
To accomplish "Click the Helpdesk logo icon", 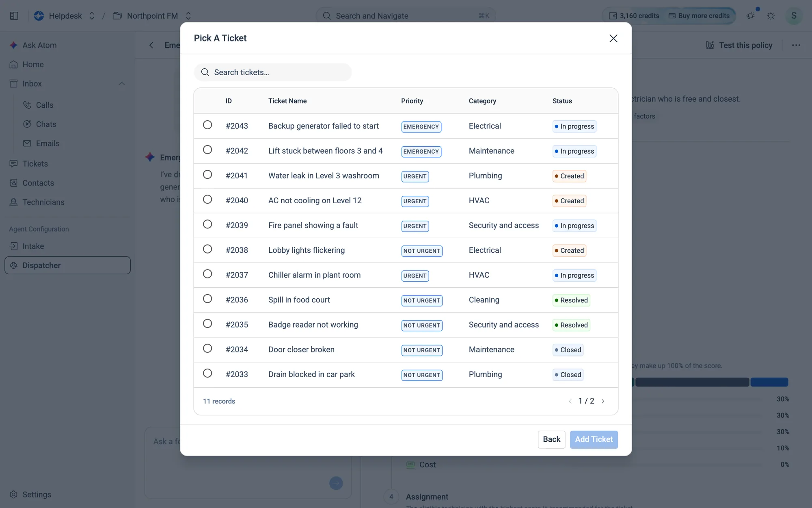I will (39, 16).
